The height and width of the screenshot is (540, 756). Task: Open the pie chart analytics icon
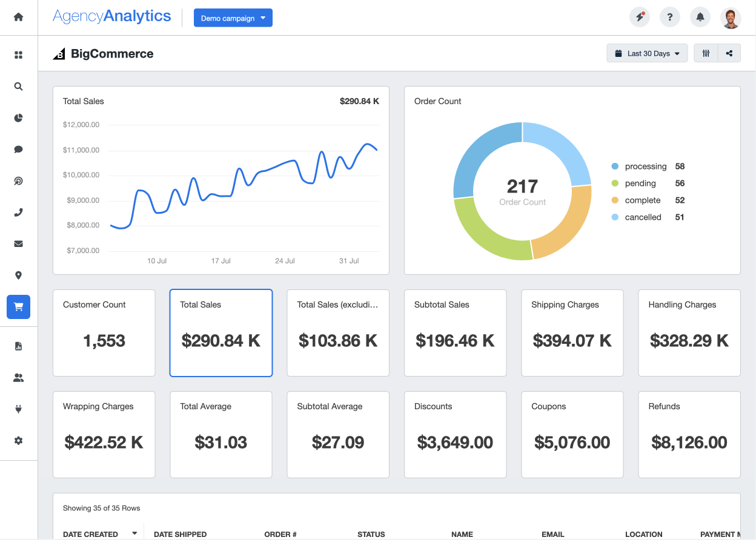click(x=18, y=118)
